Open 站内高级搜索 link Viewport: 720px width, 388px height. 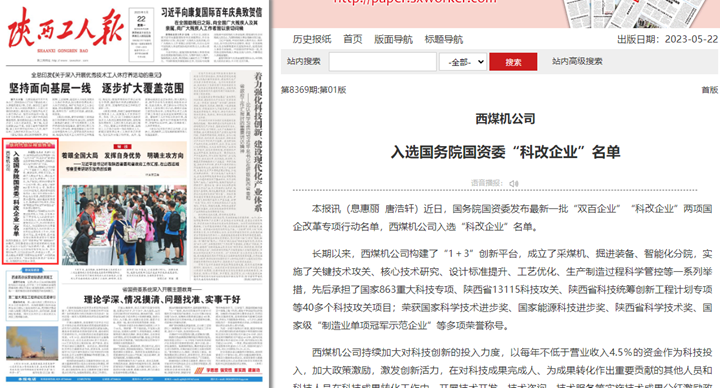coord(577,61)
